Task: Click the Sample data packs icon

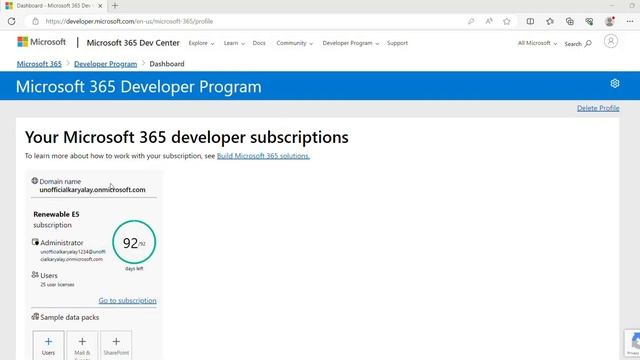Action: pos(36,316)
